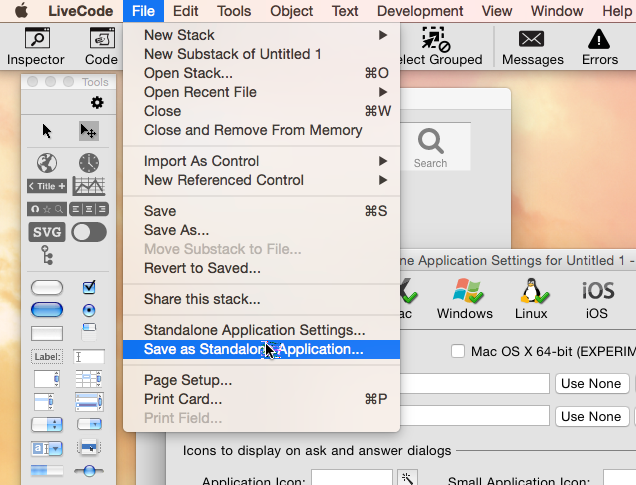Screen dimensions: 636x485
Task: Select the option menu control
Action: tap(47, 425)
